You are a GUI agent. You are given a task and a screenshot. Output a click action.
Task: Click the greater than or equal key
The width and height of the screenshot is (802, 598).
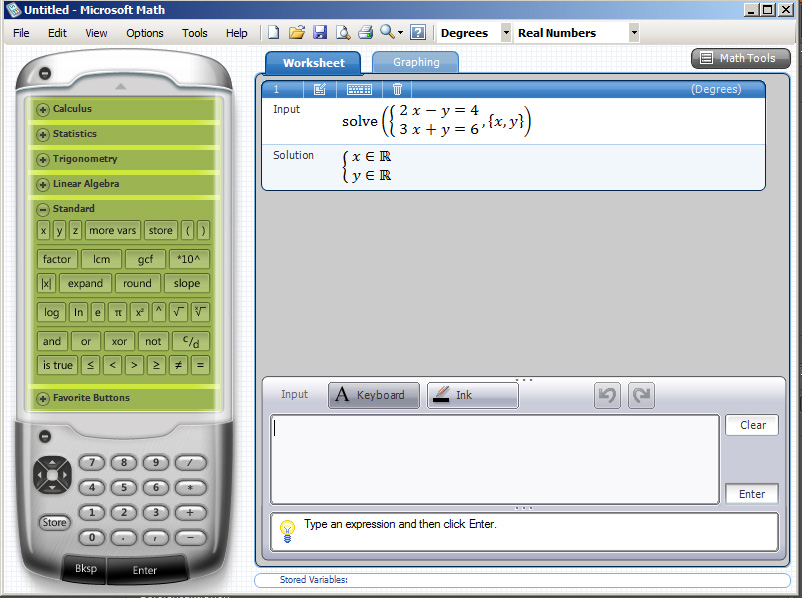[156, 365]
